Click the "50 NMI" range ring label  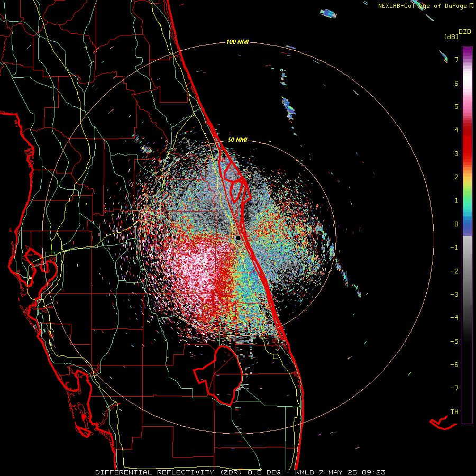[237, 140]
